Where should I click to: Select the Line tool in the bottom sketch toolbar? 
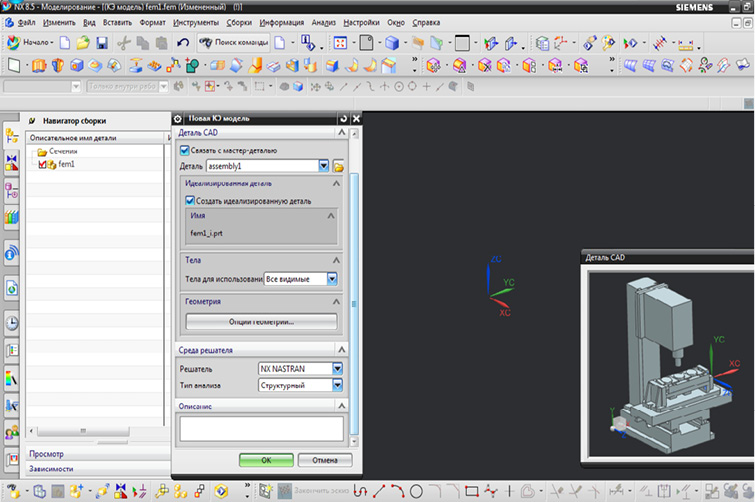pyautogui.click(x=379, y=491)
